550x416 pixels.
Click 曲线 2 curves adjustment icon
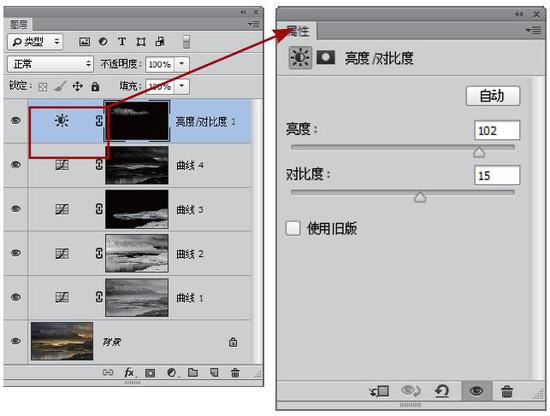[62, 253]
